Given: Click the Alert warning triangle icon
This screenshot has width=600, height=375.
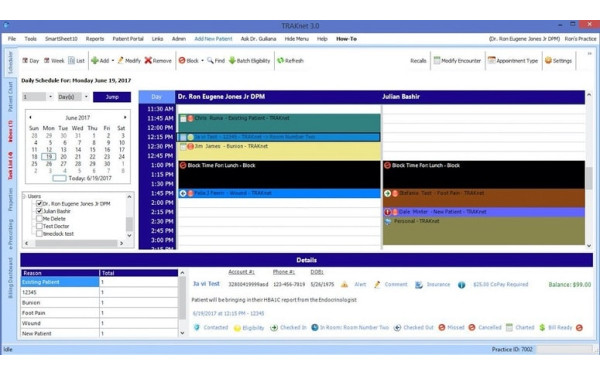Looking at the screenshot, I should [344, 284].
